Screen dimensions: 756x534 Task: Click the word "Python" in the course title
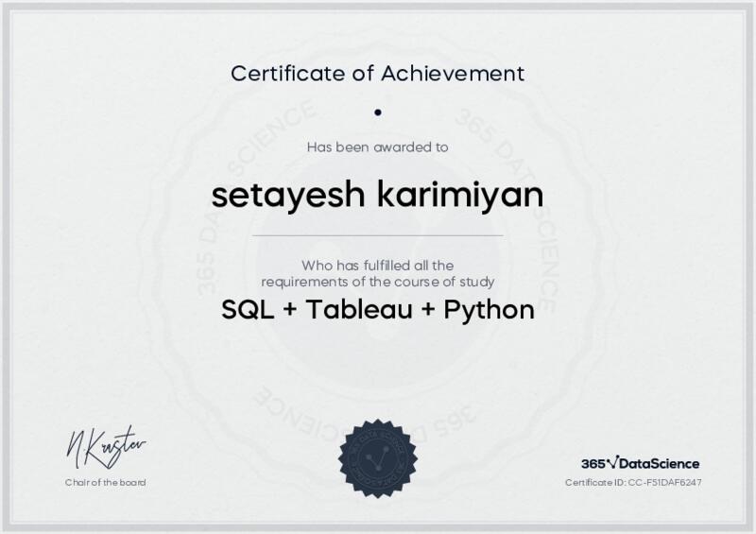490,310
